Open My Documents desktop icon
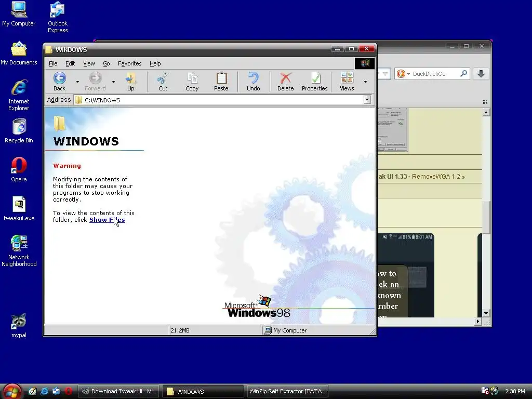 [x=19, y=54]
